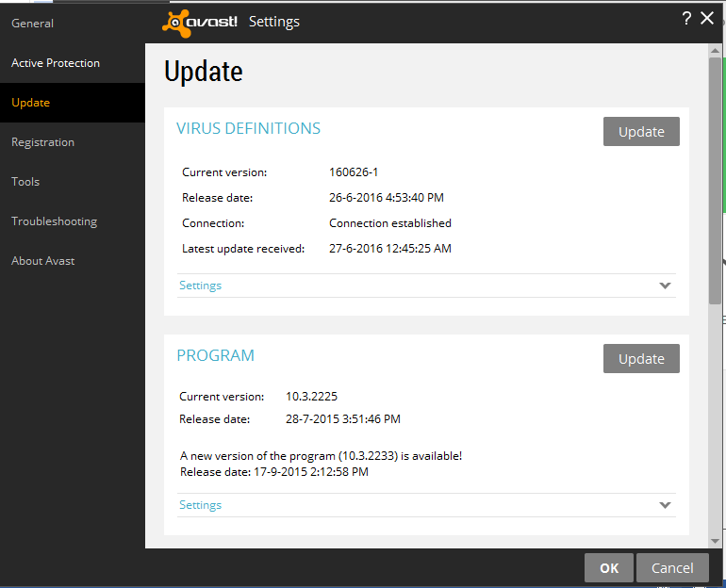Confirm with the OK button
This screenshot has height=588, width=726.
tap(609, 567)
